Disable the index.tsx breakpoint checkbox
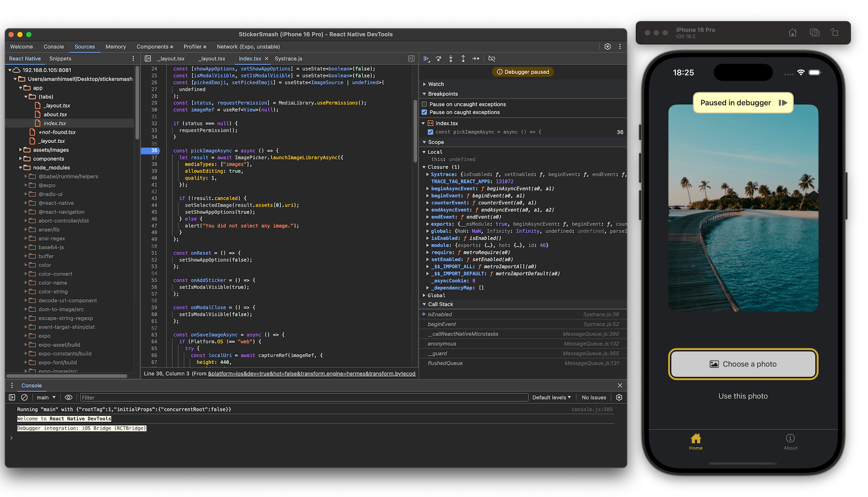The width and height of the screenshot is (868, 497). (x=430, y=132)
